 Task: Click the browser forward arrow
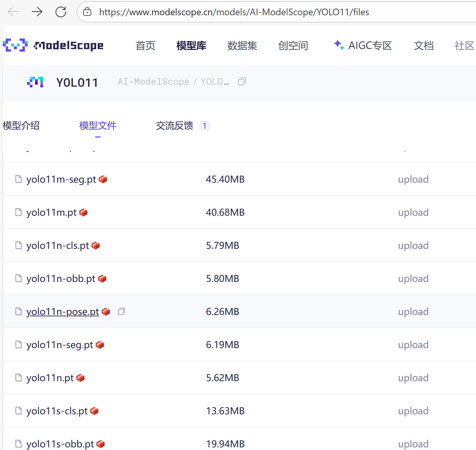coord(37,12)
